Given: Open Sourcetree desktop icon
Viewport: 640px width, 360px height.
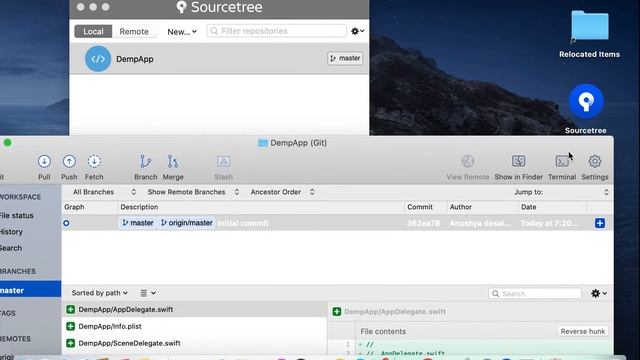Looking at the screenshot, I should click(586, 101).
